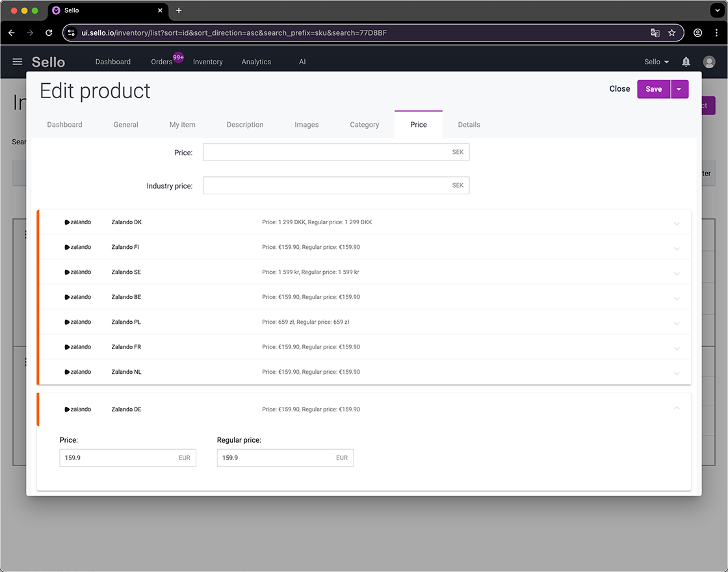Bookmark the page with the star icon
This screenshot has width=728, height=572.
tap(671, 32)
